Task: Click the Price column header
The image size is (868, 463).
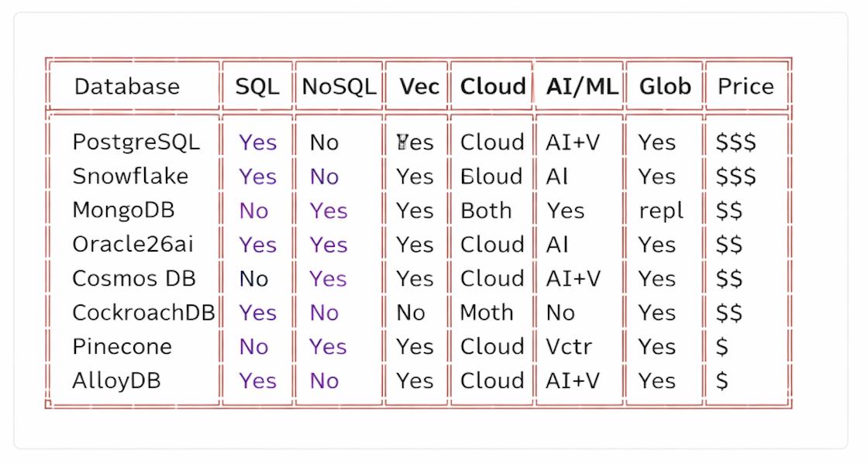Action: coord(746,86)
